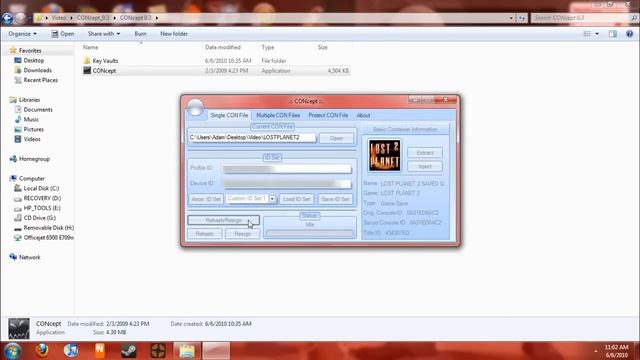Open the Windows Start menu orb
640x360 pixels.
point(12,351)
